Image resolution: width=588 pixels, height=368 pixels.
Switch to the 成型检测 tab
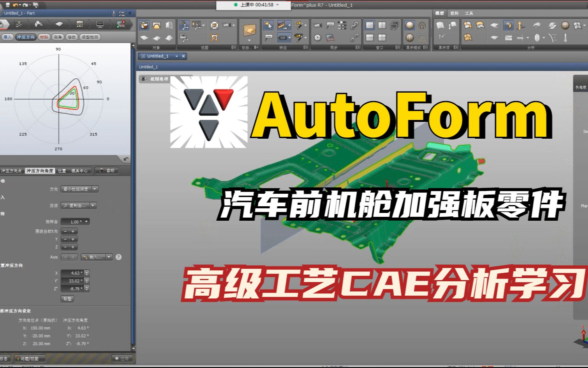click(90, 37)
